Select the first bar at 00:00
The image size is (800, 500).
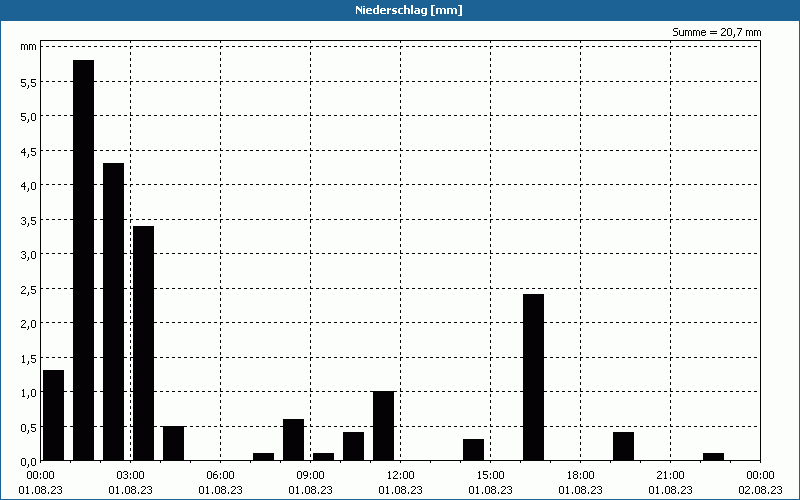click(54, 415)
